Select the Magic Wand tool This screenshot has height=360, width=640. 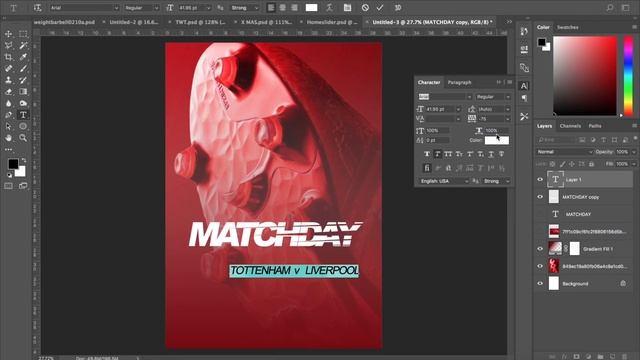[23, 45]
